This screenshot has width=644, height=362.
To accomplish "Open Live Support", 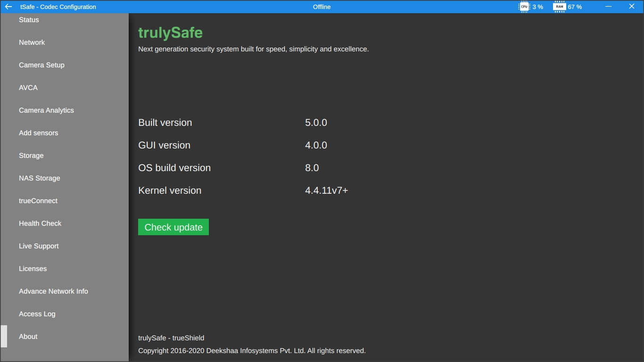I will point(39,246).
